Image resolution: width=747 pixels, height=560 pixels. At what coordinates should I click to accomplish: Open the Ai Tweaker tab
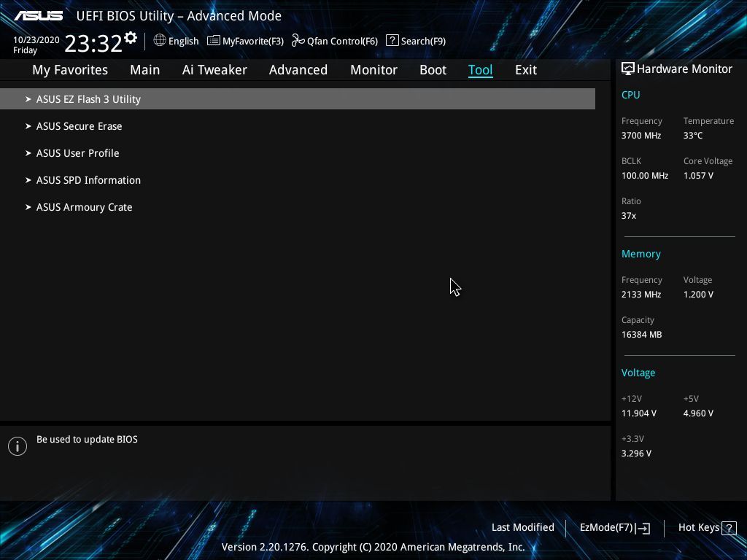coord(214,70)
